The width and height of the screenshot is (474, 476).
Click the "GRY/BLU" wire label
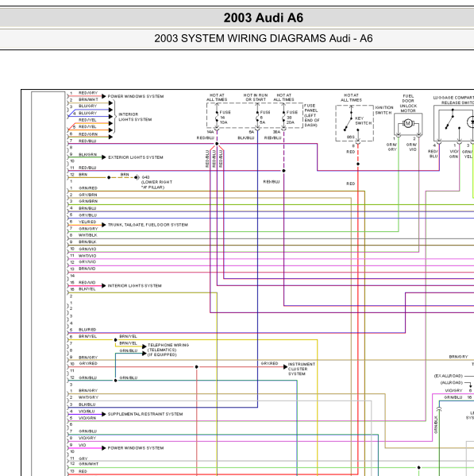(87, 215)
